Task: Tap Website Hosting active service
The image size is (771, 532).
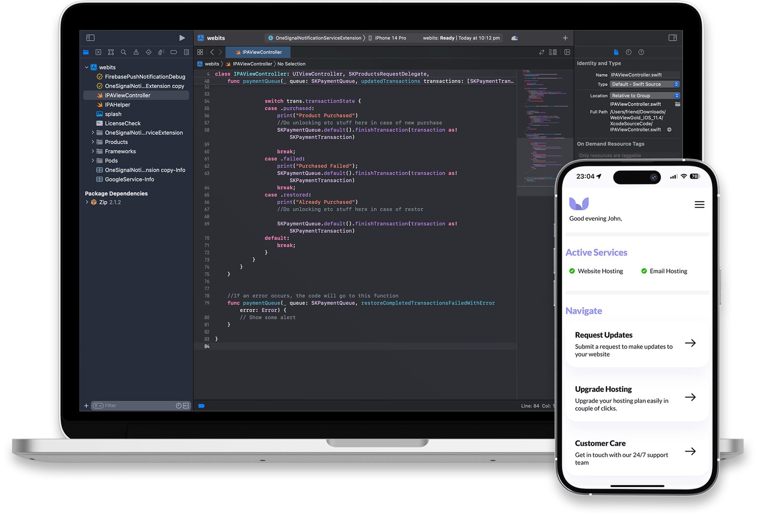Action: point(596,271)
